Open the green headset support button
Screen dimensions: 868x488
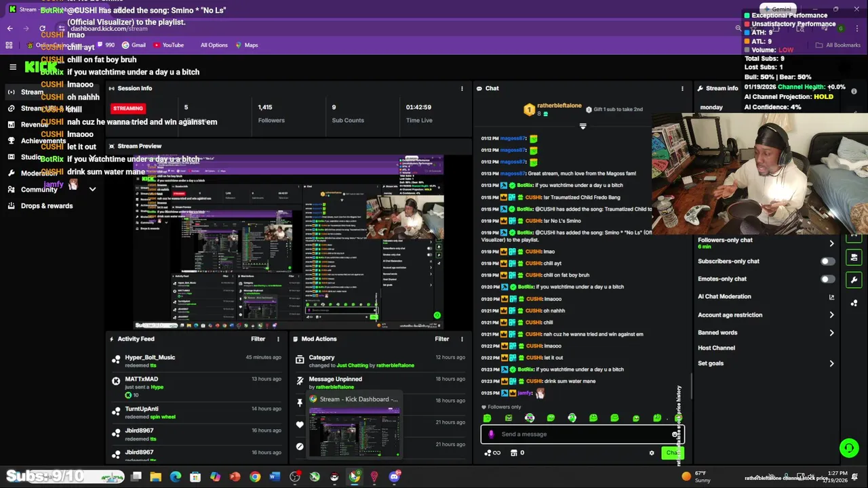tap(848, 447)
